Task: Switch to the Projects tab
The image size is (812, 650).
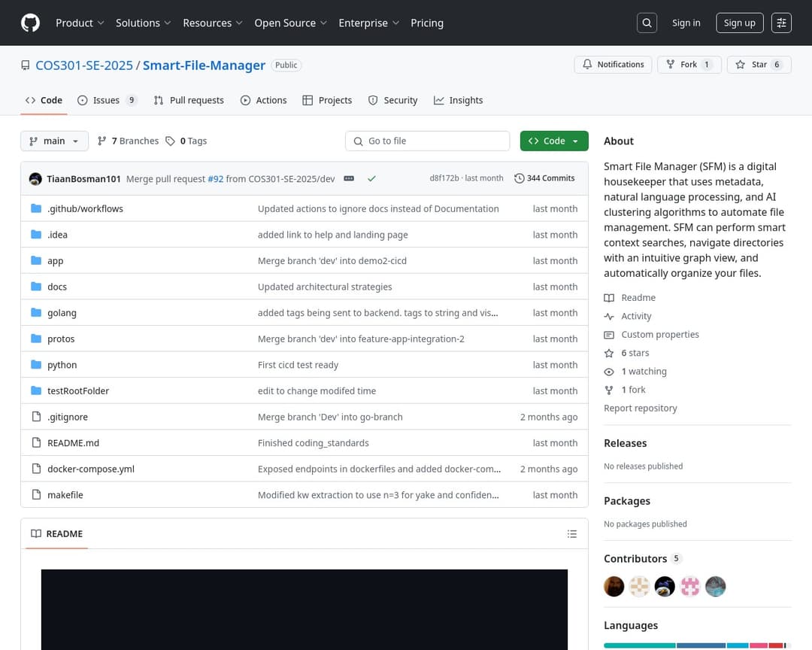Action: [x=327, y=100]
